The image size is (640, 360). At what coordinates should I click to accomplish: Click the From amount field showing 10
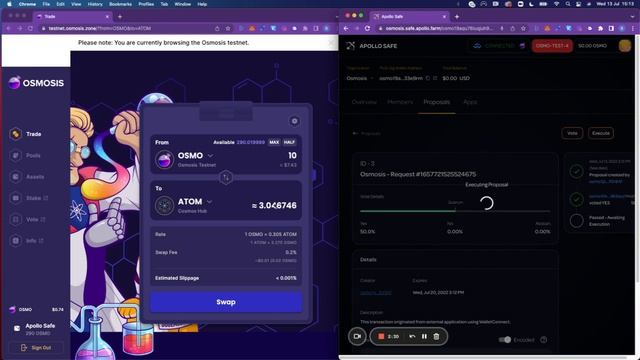292,156
